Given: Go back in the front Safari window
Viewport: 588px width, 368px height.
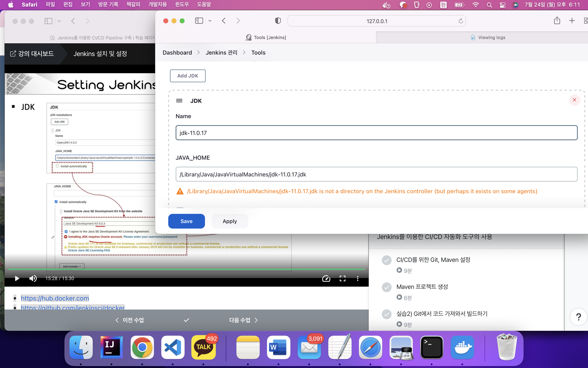Looking at the screenshot, I should point(224,21).
